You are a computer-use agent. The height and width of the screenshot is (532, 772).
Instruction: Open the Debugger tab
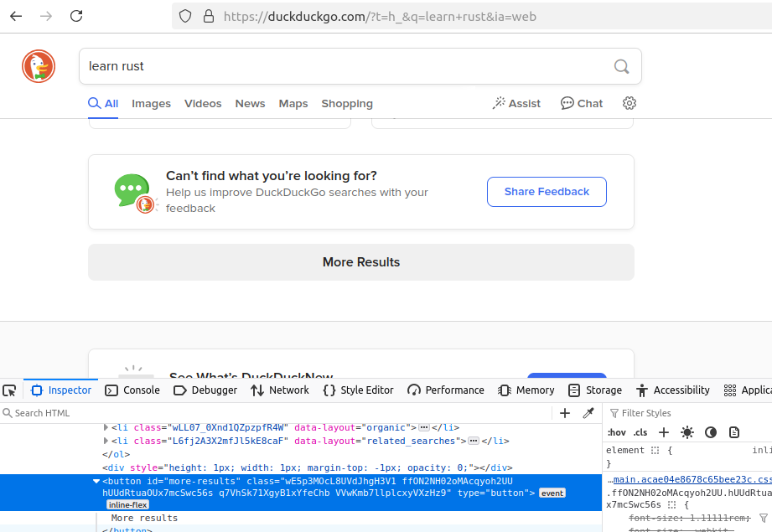tap(205, 390)
